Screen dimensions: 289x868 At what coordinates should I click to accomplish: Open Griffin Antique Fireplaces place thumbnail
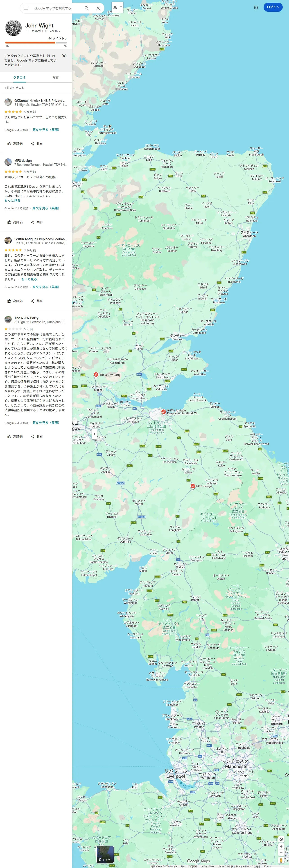pyautogui.click(x=8, y=241)
